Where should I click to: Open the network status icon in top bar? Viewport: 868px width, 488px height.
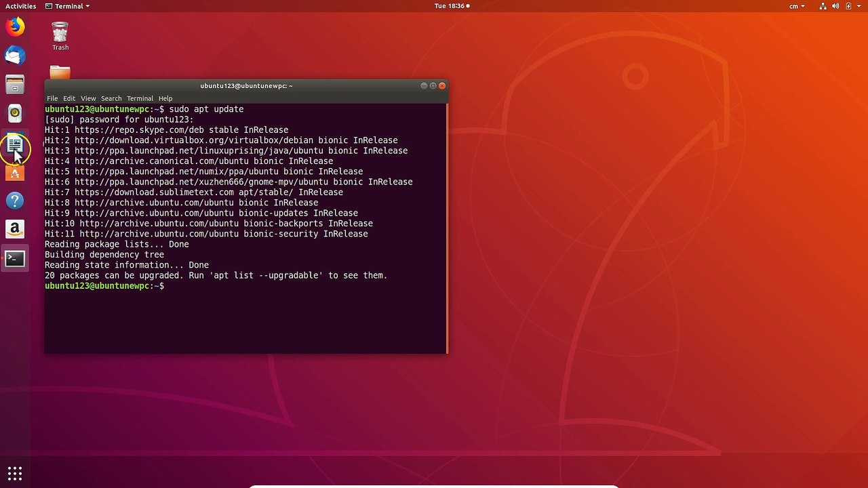click(x=823, y=6)
